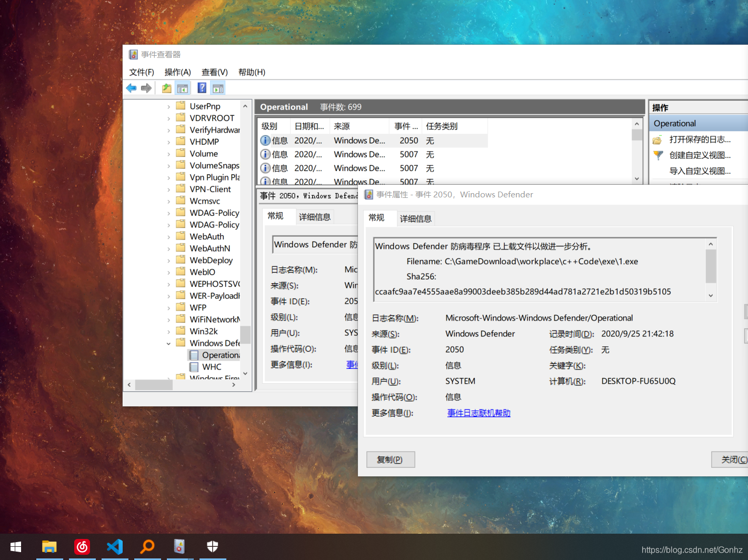The height and width of the screenshot is (560, 748).
Task: Select the Operational header in actions pane
Action: pos(699,123)
